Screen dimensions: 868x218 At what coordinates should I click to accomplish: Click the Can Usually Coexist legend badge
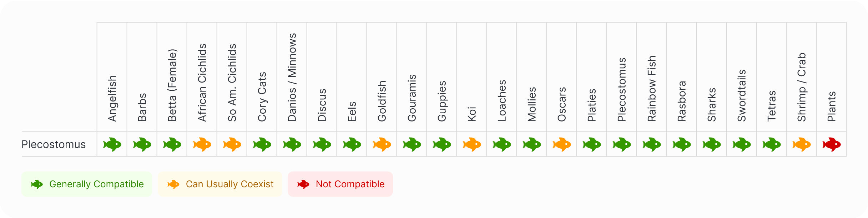pos(220,184)
